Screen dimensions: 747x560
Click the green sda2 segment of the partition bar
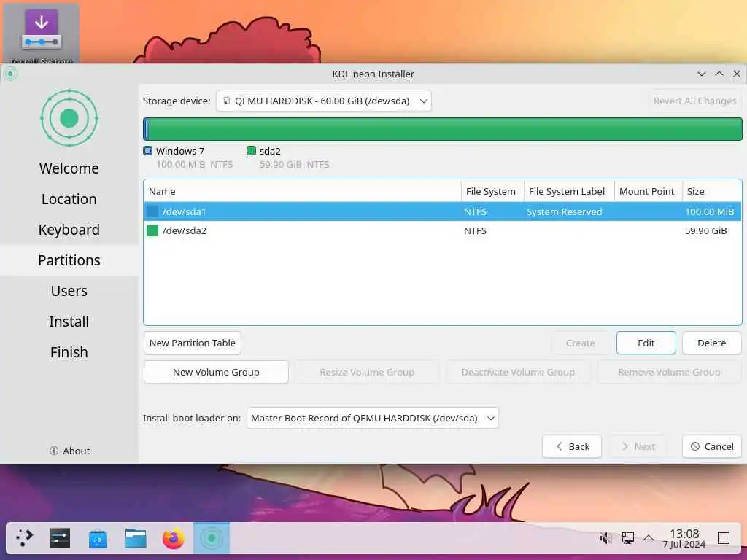[x=445, y=129]
